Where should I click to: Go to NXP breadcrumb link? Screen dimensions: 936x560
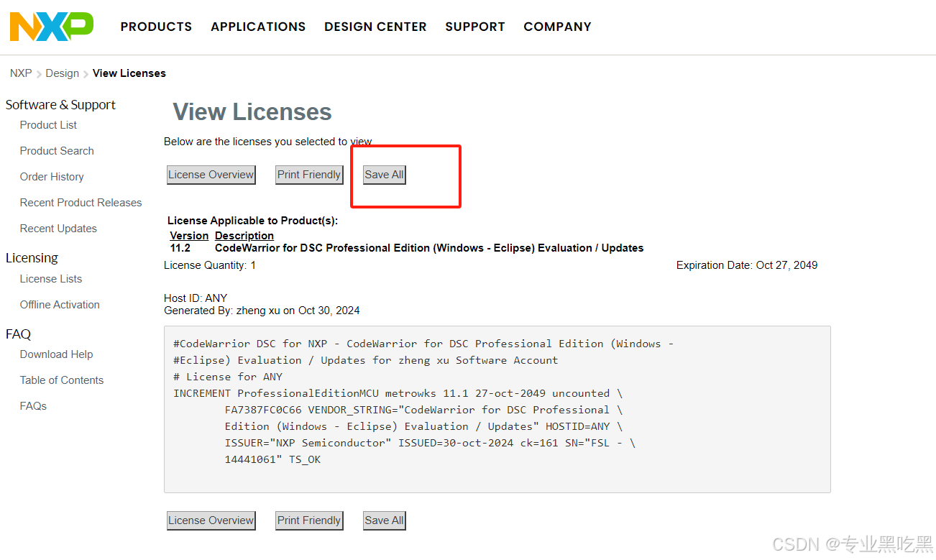pos(21,73)
